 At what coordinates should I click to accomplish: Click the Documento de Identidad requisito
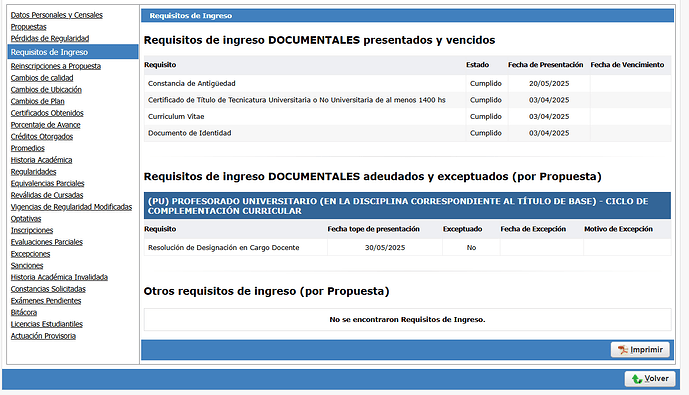point(189,133)
